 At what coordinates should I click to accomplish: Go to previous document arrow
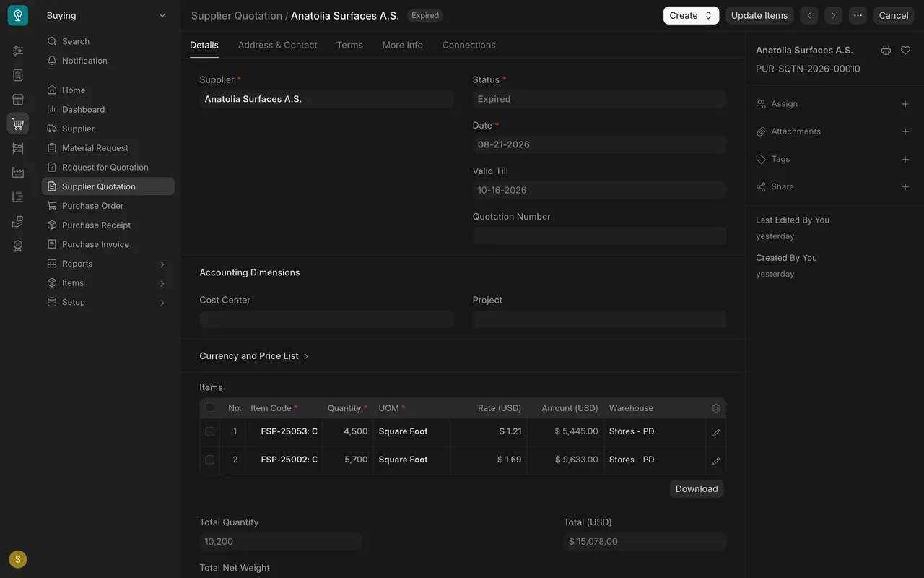(809, 15)
